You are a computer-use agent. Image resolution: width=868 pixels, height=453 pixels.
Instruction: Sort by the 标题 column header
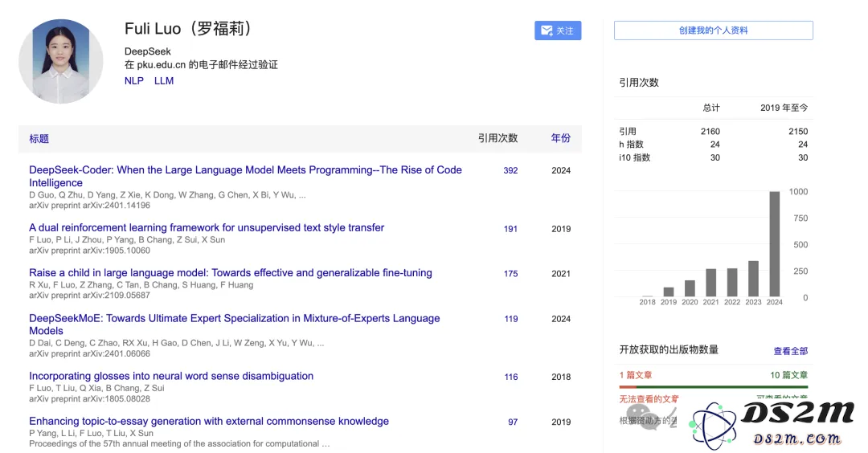[39, 139]
